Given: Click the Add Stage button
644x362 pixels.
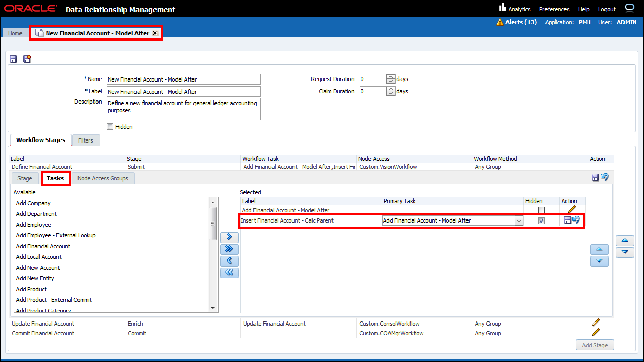Looking at the screenshot, I should click(595, 345).
